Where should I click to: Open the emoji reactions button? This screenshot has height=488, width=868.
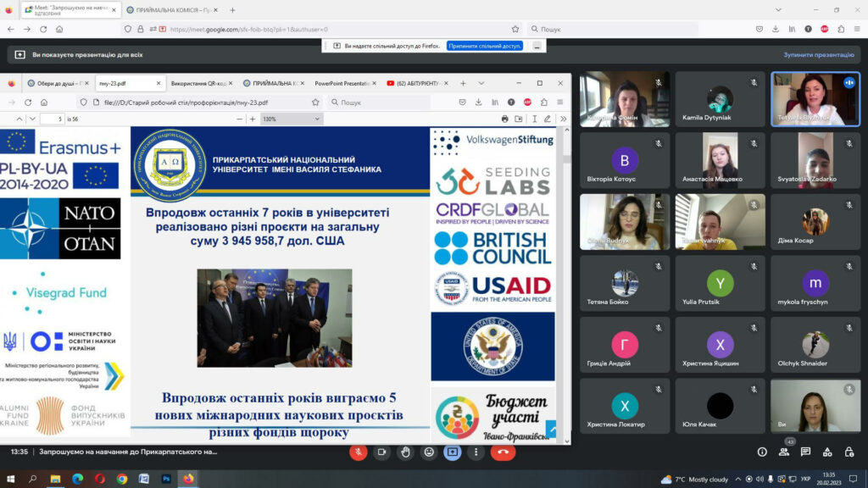point(430,452)
